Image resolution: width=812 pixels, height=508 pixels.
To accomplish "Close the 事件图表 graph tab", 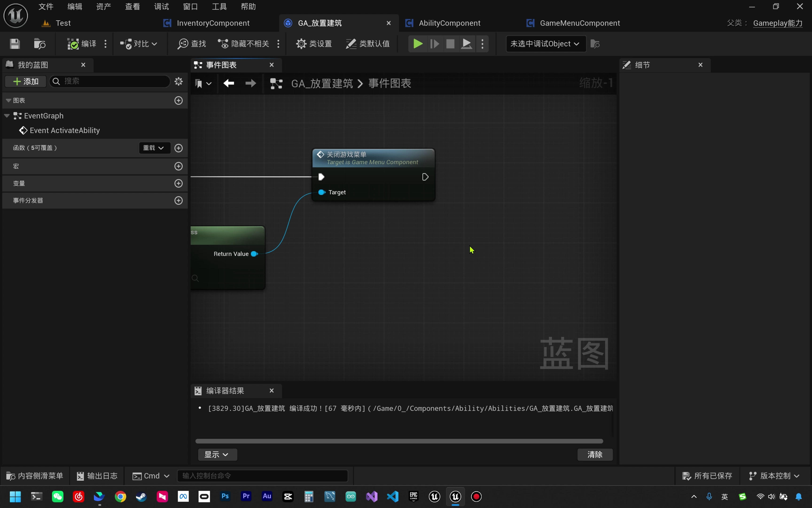I will 272,65.
